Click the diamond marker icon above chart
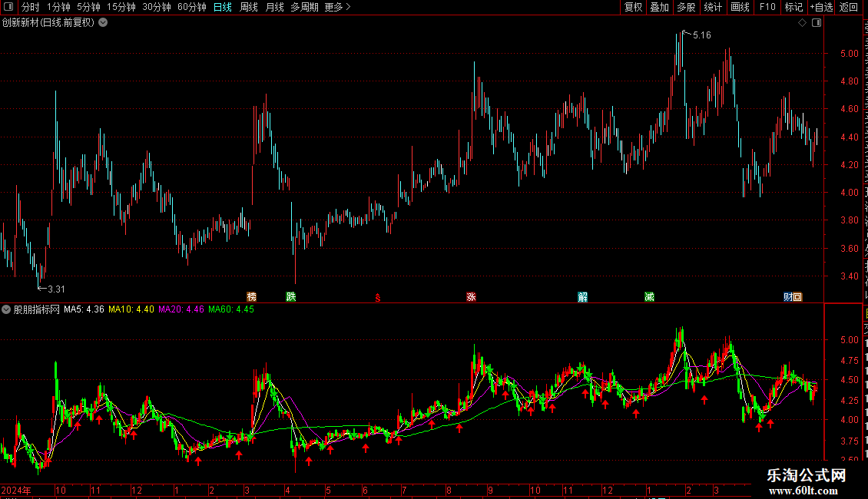The height and width of the screenshot is (499, 868). pos(802,23)
